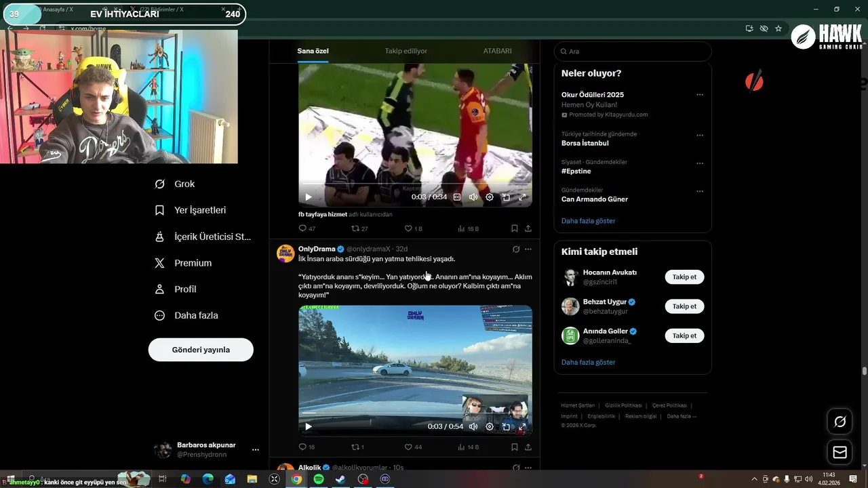View analytics showing 18 B views
868x488 pixels.
point(469,228)
